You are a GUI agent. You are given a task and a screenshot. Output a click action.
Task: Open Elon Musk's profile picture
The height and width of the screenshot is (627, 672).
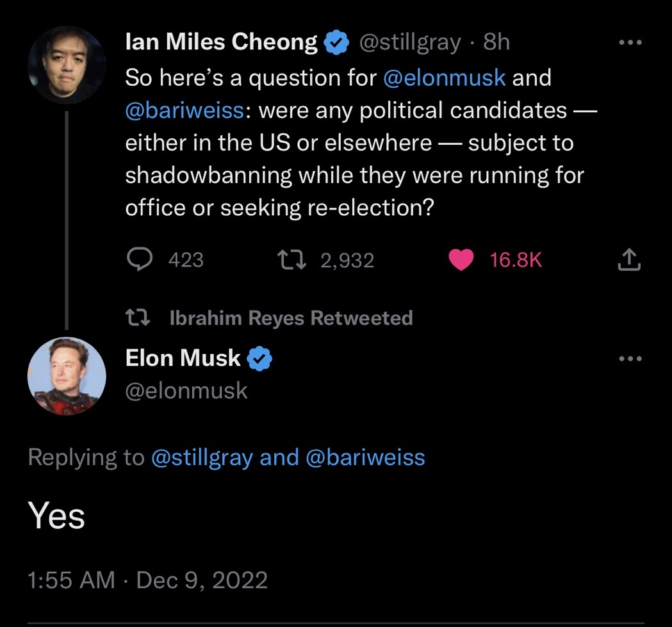click(x=67, y=376)
